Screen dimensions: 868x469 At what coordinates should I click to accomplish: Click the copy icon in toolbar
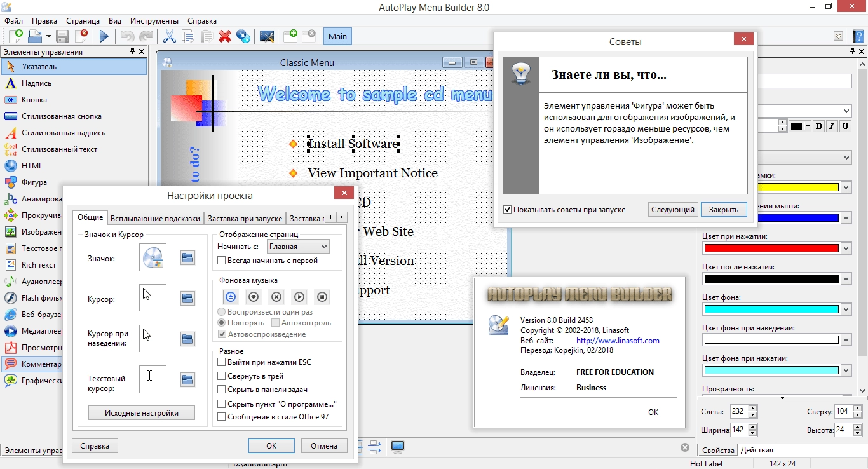(188, 36)
